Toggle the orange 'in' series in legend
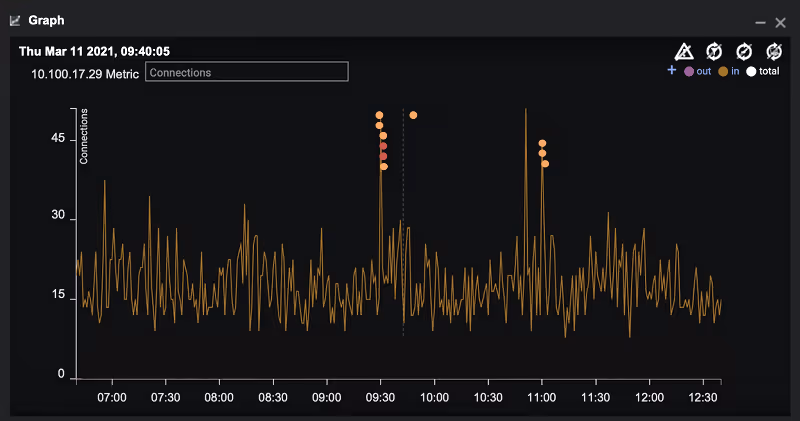Viewport: 800px width, 421px height. 729,71
